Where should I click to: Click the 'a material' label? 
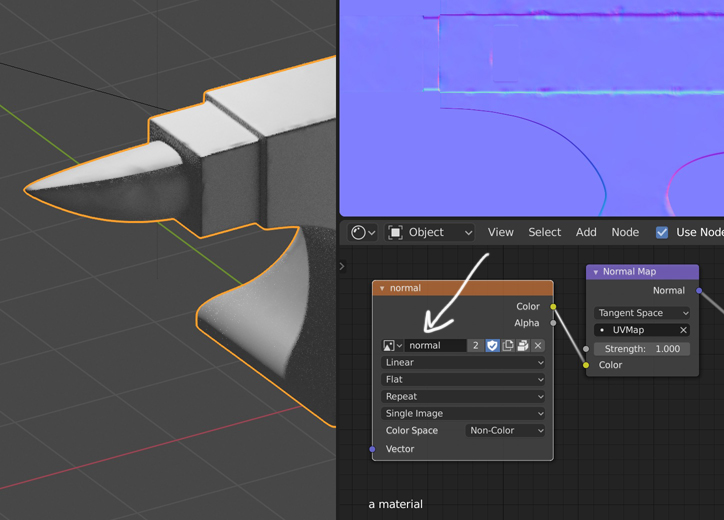[396, 504]
